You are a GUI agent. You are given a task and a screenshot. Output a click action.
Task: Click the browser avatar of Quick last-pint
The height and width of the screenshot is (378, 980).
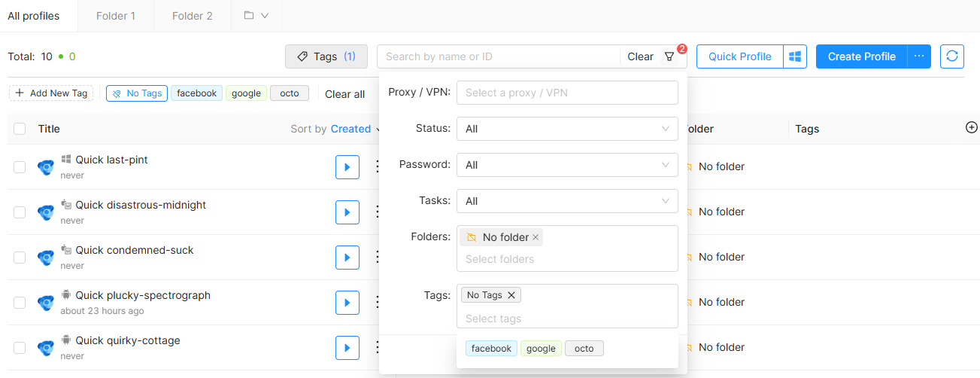[x=46, y=167]
